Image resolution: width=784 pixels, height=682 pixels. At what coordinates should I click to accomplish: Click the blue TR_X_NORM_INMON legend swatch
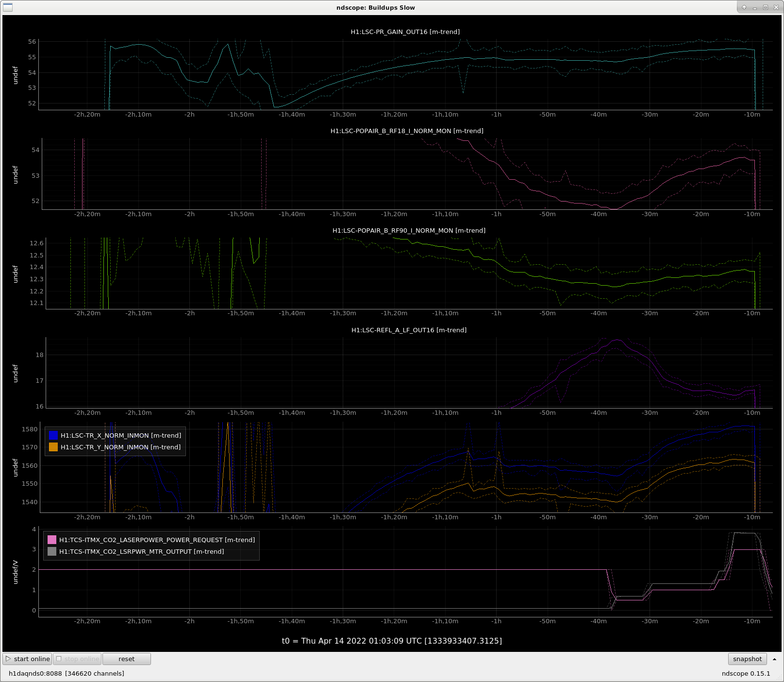pos(53,435)
